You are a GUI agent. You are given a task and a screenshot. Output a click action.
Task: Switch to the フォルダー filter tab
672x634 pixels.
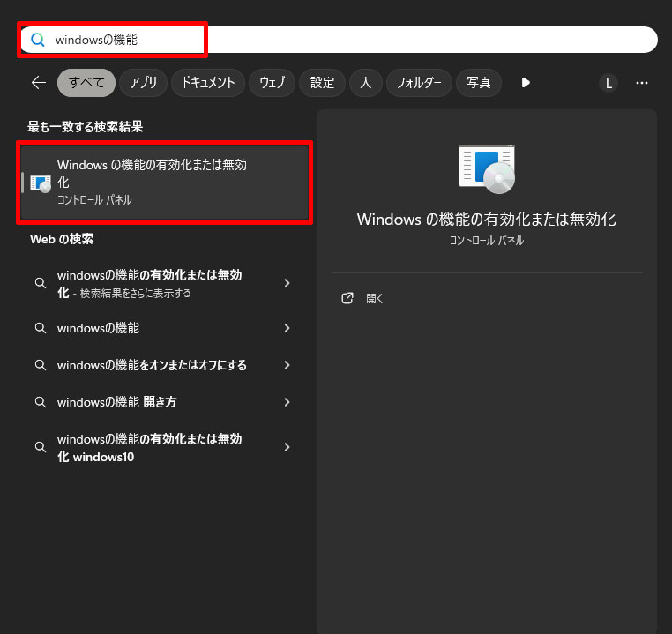419,83
